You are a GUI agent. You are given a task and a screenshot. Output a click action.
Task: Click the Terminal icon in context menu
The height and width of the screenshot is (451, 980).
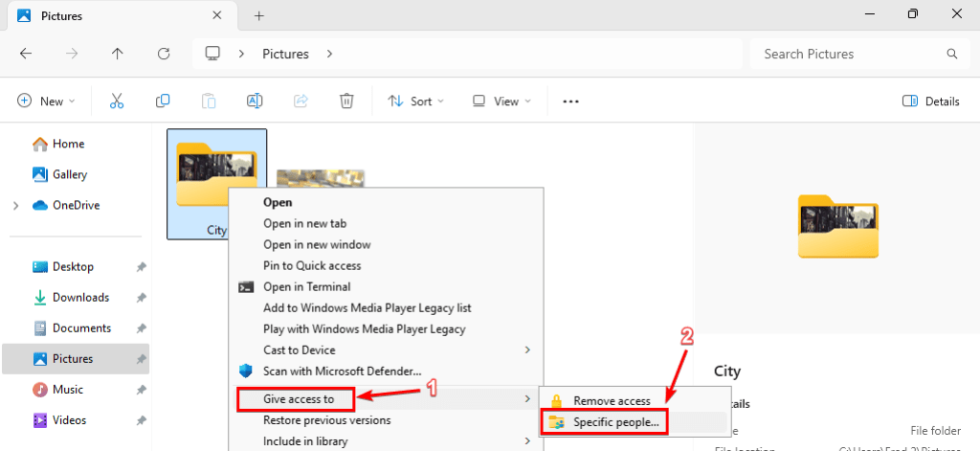click(x=246, y=287)
